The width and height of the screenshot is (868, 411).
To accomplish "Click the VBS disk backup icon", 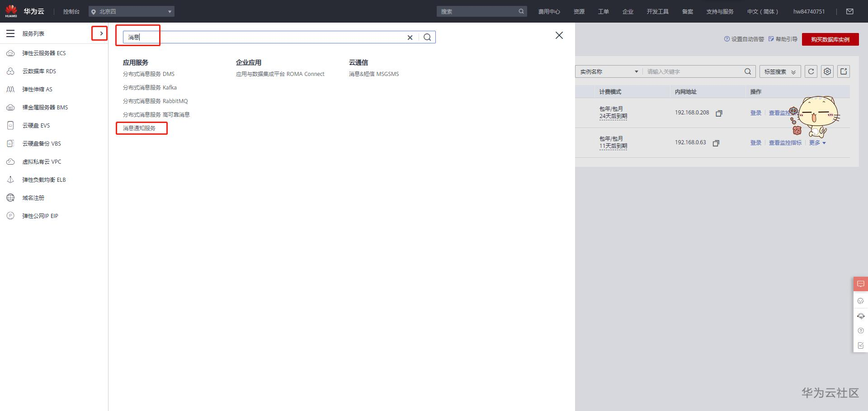I will [10, 144].
